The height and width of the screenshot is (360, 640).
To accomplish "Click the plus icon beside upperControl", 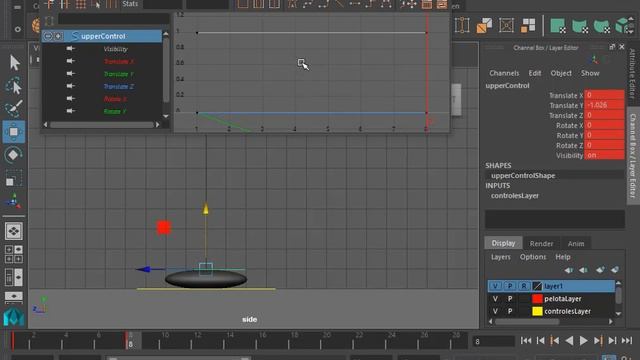I will tap(58, 36).
